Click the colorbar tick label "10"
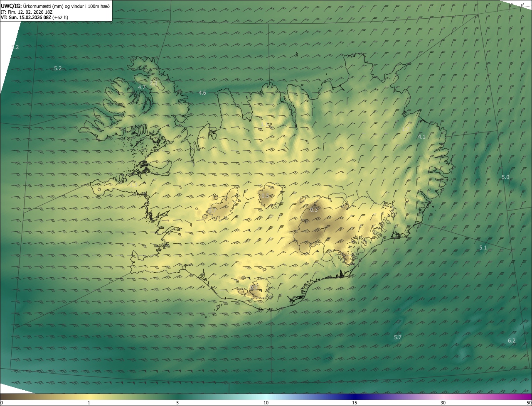 (x=266, y=403)
